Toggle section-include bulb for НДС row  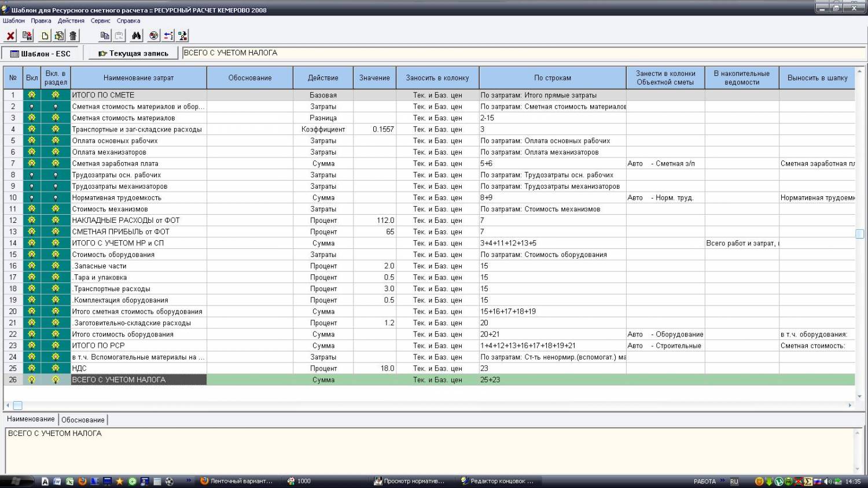pyautogui.click(x=56, y=368)
